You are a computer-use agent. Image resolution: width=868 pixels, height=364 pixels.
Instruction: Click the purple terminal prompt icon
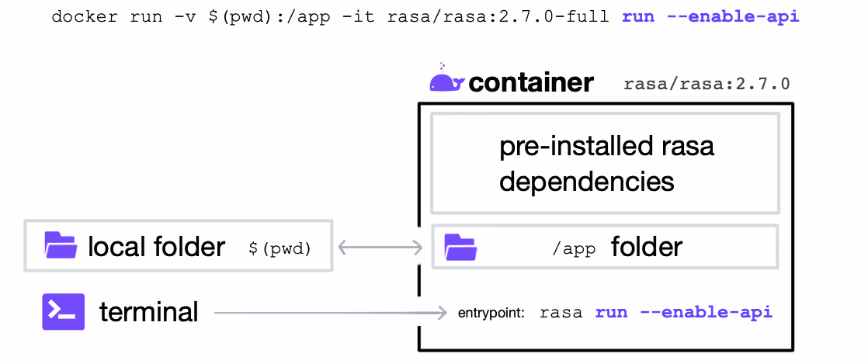63,311
